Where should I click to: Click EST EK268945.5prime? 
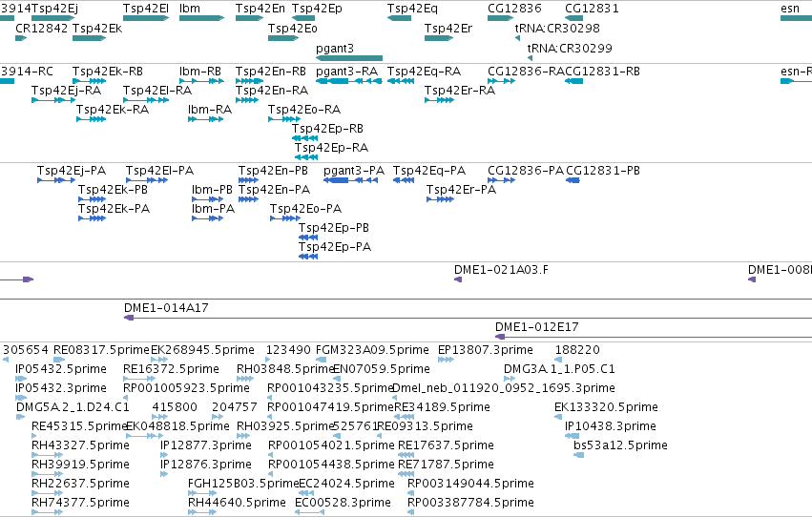pyautogui.click(x=159, y=360)
